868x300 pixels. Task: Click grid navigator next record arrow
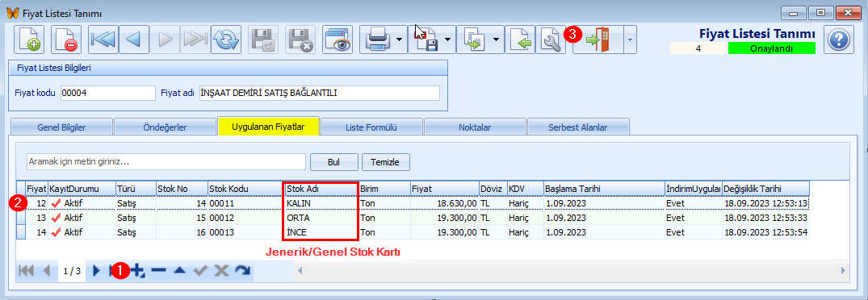tap(96, 271)
